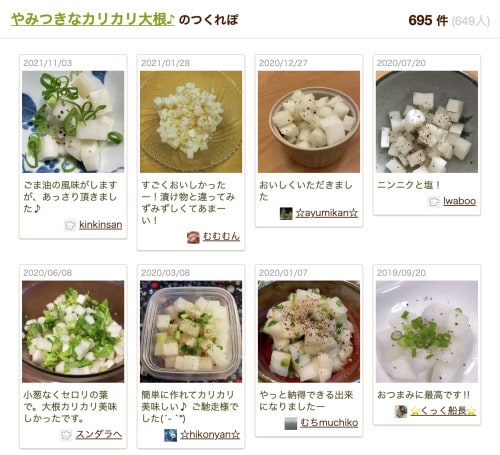Visit ☆ayumikan☆'s profile link
Image resolution: width=500 pixels, height=455 pixels.
327,213
